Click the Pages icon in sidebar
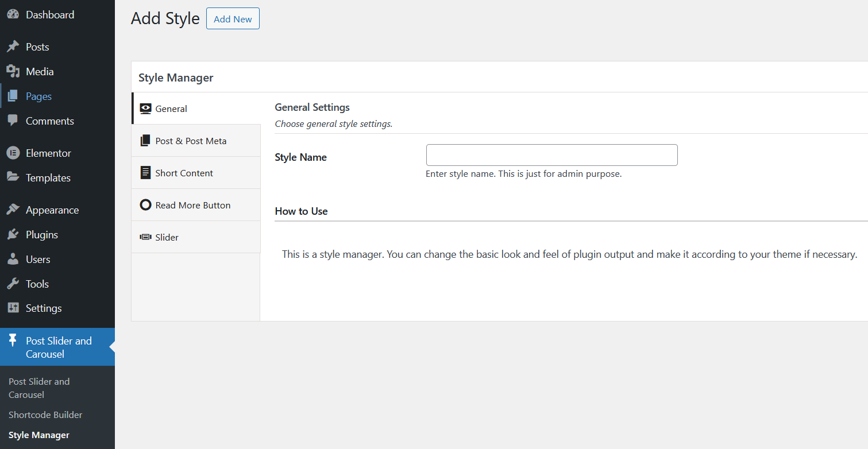Viewport: 868px width, 449px height. pos(13,96)
